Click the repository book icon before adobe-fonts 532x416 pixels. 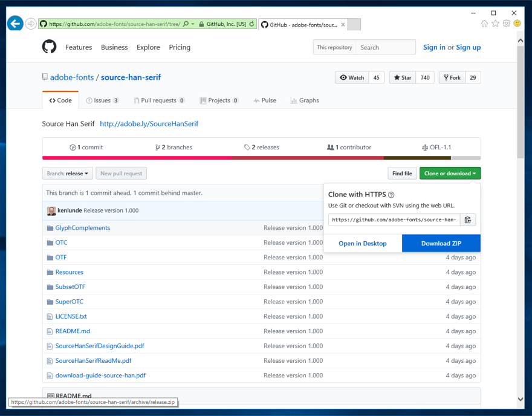point(45,77)
